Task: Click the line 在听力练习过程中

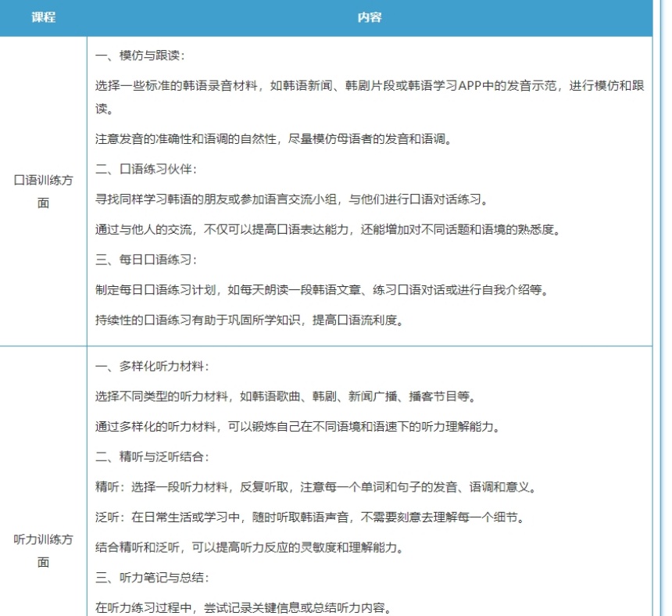Action: point(244,608)
